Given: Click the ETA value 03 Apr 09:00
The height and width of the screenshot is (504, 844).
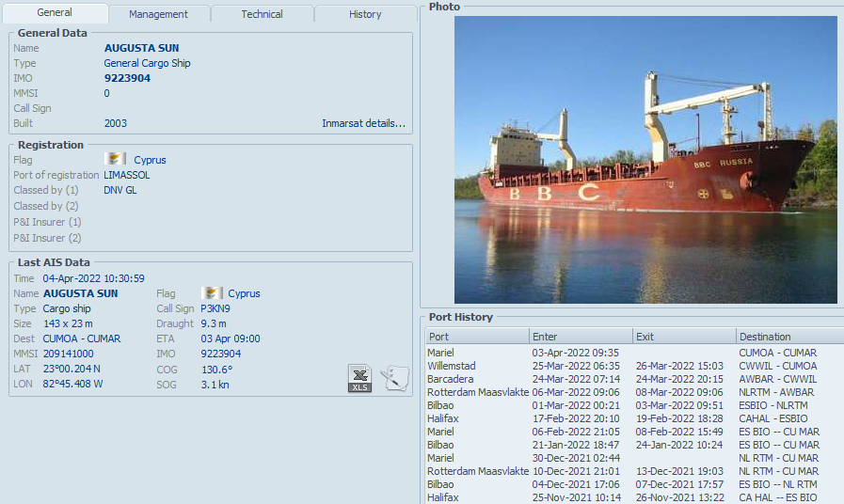Looking at the screenshot, I should pyautogui.click(x=231, y=339).
